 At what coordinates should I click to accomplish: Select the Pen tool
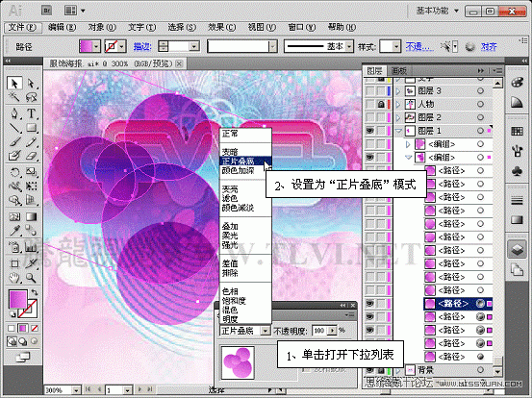click(x=14, y=113)
